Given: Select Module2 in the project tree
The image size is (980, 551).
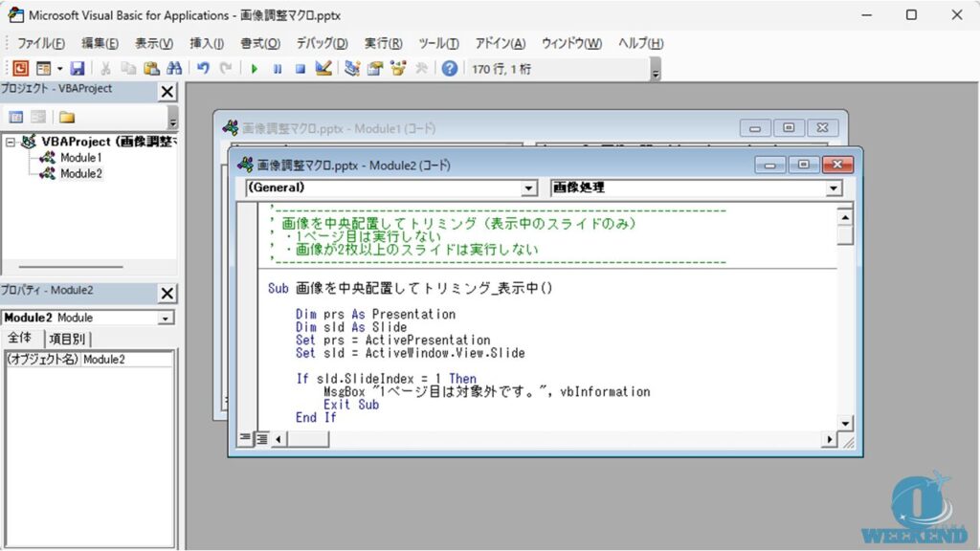Looking at the screenshot, I should pos(81,174).
